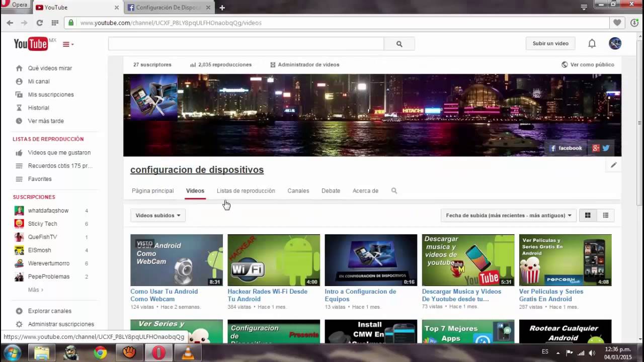Screen dimensions: 644x362
Task: Open Recuerdos cbtis 175 playlist
Action: (x=60, y=165)
